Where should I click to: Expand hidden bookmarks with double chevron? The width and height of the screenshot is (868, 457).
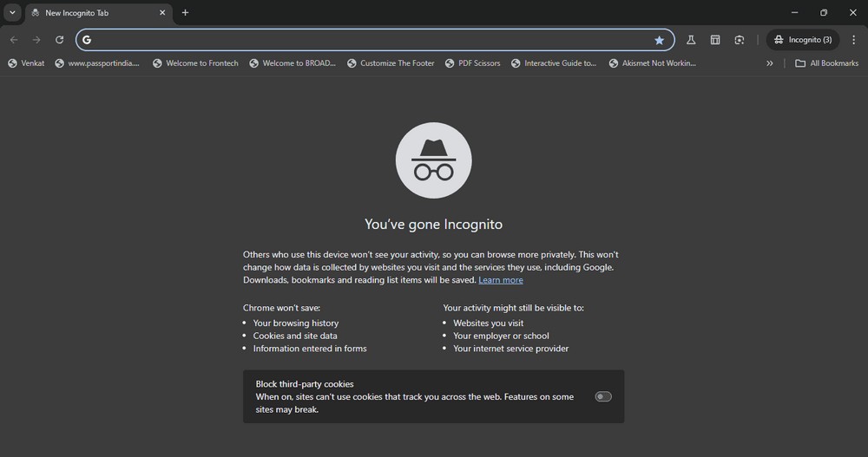click(x=769, y=63)
